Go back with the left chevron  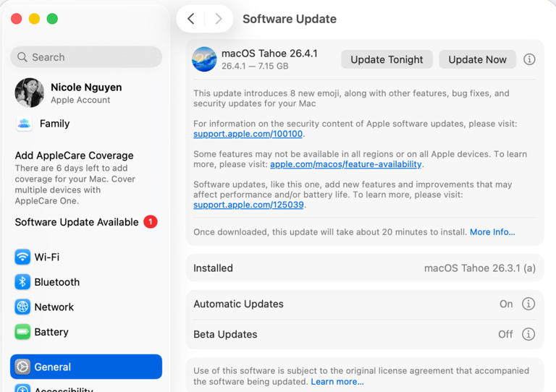tap(191, 19)
